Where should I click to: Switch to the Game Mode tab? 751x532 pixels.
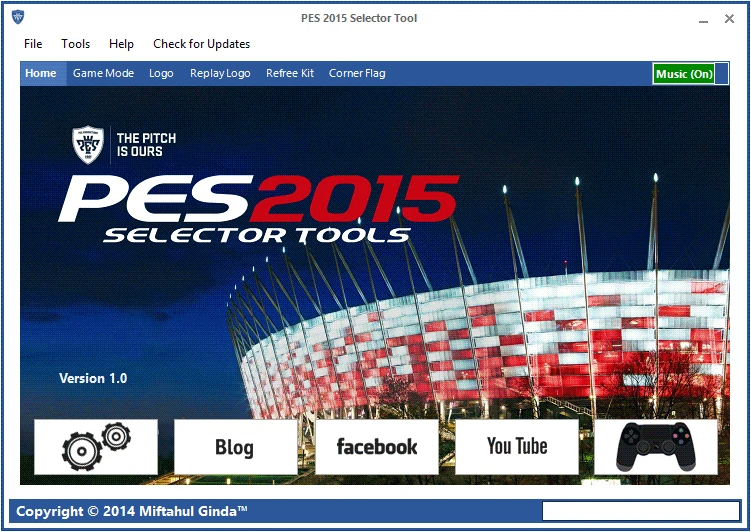click(x=103, y=73)
